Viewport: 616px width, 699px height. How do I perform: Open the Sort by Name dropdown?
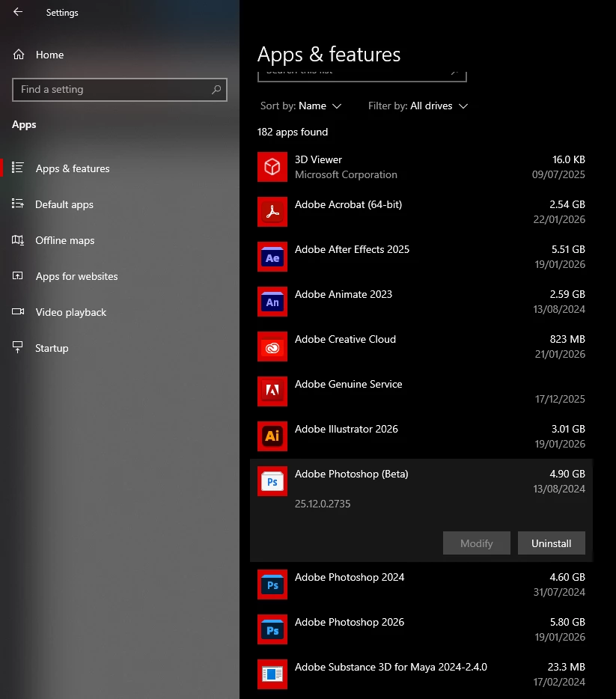[301, 106]
